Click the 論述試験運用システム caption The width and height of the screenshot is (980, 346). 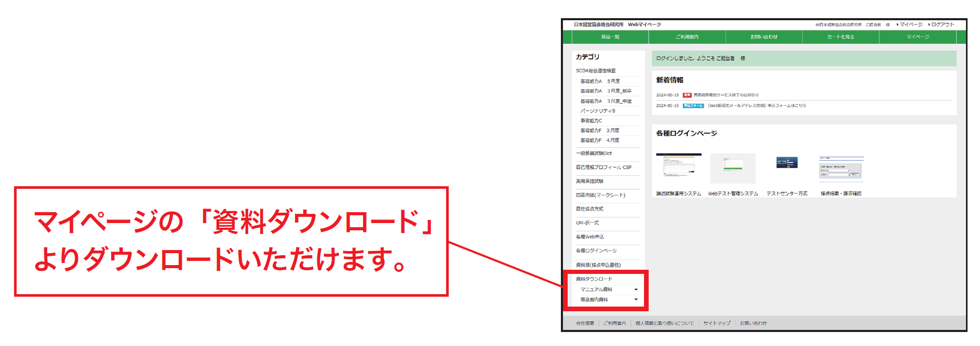point(679,193)
